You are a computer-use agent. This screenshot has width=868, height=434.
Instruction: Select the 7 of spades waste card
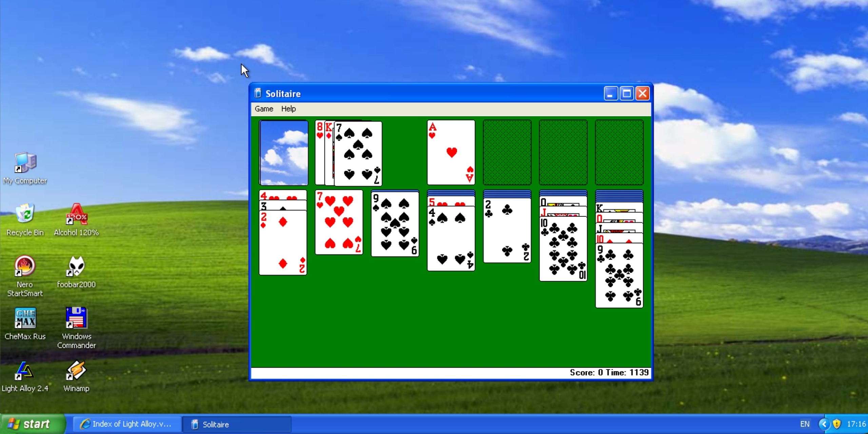tap(358, 154)
